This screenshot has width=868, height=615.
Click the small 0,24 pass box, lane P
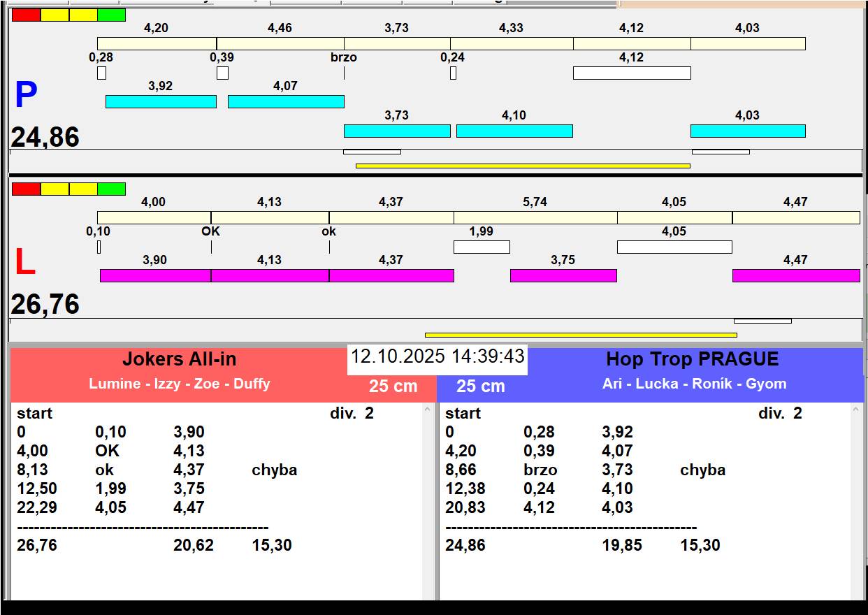(453, 73)
